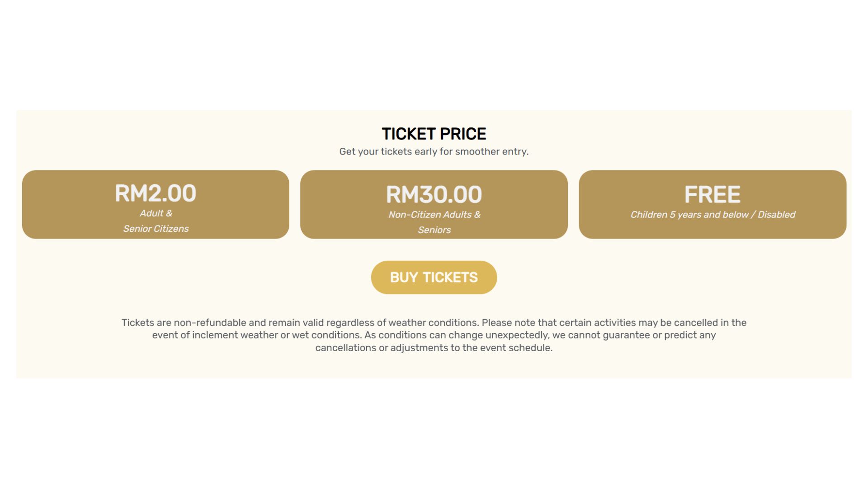Select the RM2.00 price amount

(x=156, y=193)
